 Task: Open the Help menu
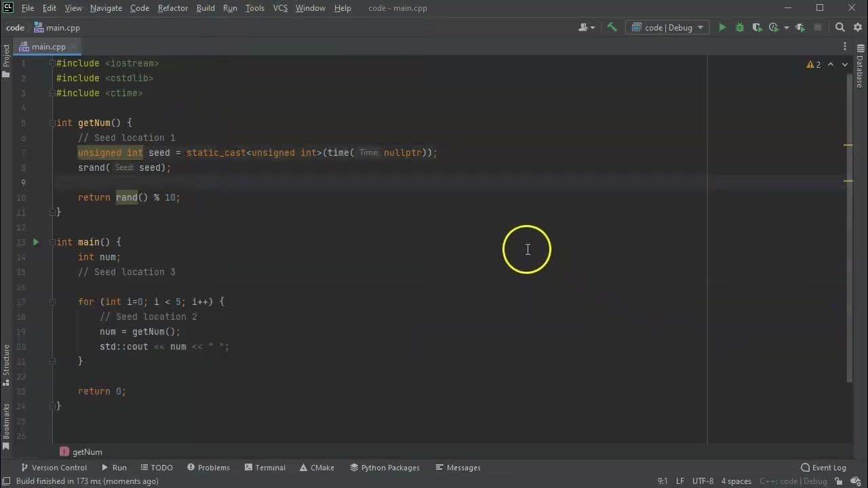click(x=342, y=8)
